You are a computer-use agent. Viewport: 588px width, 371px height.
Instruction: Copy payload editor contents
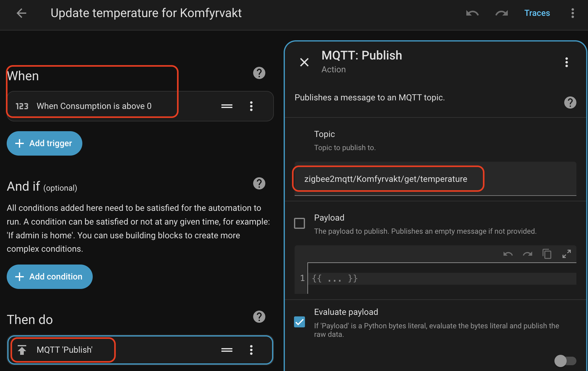[547, 254]
